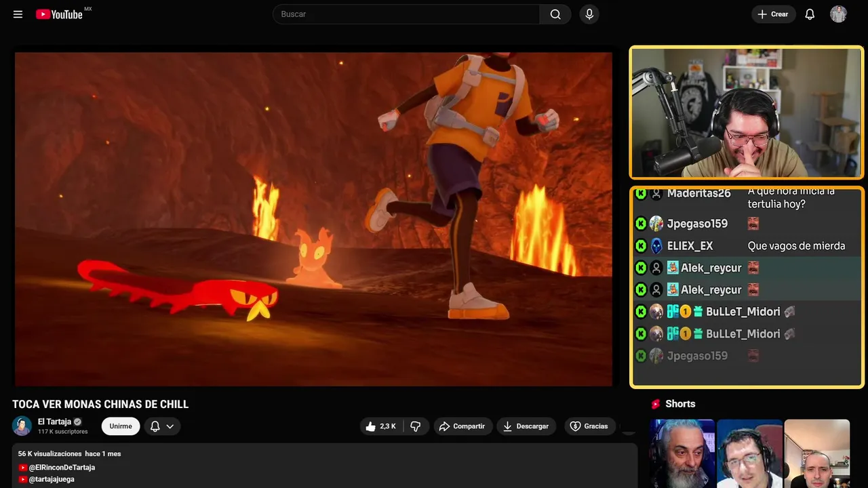
Task: Open the account avatar menu
Action: pyautogui.click(x=838, y=14)
